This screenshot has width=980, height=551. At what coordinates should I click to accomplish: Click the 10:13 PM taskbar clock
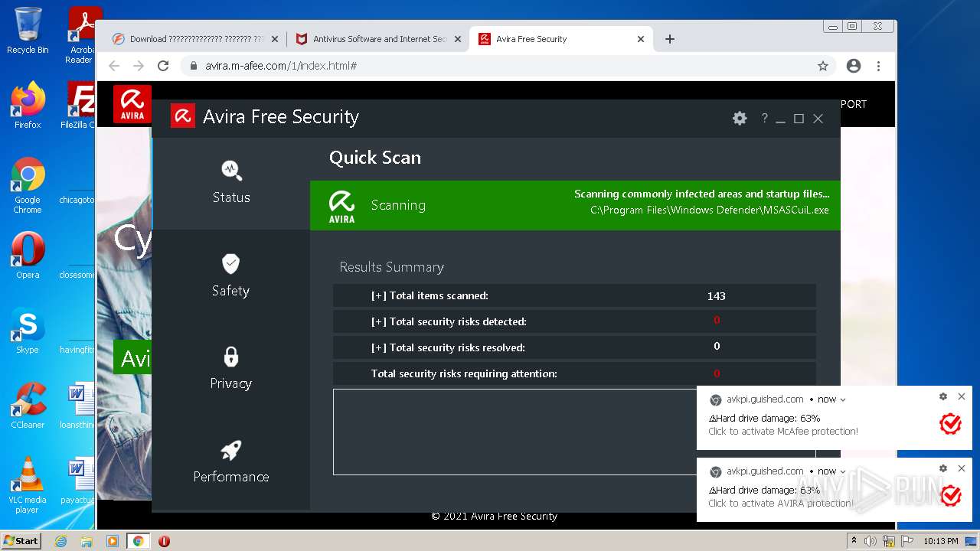coord(941,541)
